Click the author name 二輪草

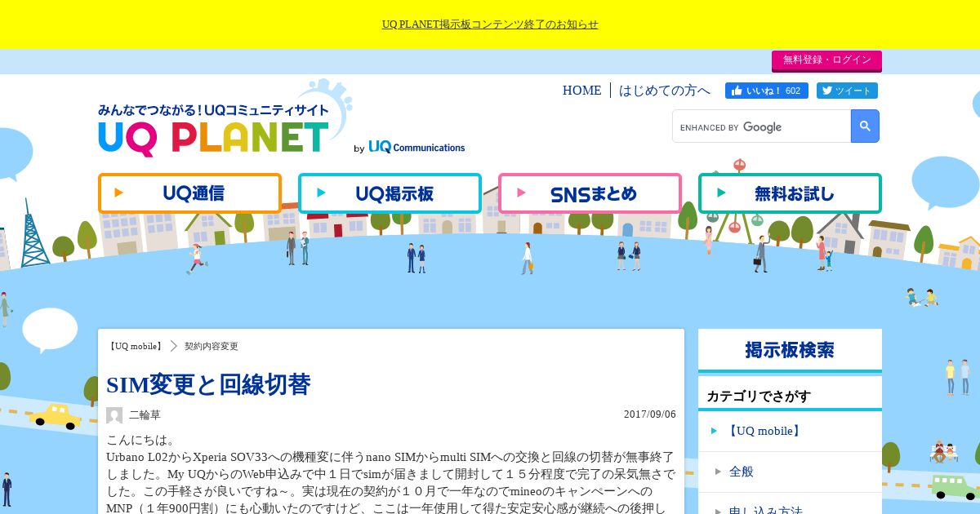[145, 414]
